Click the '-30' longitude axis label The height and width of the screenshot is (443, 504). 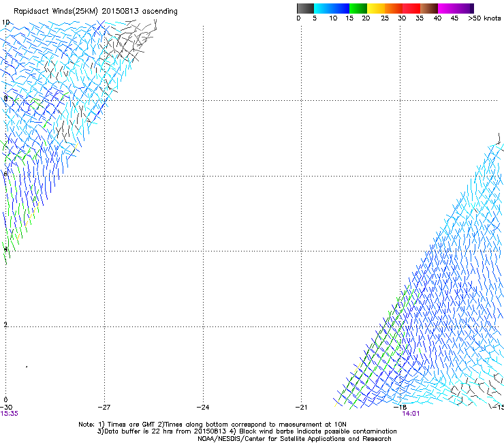pos(6,408)
